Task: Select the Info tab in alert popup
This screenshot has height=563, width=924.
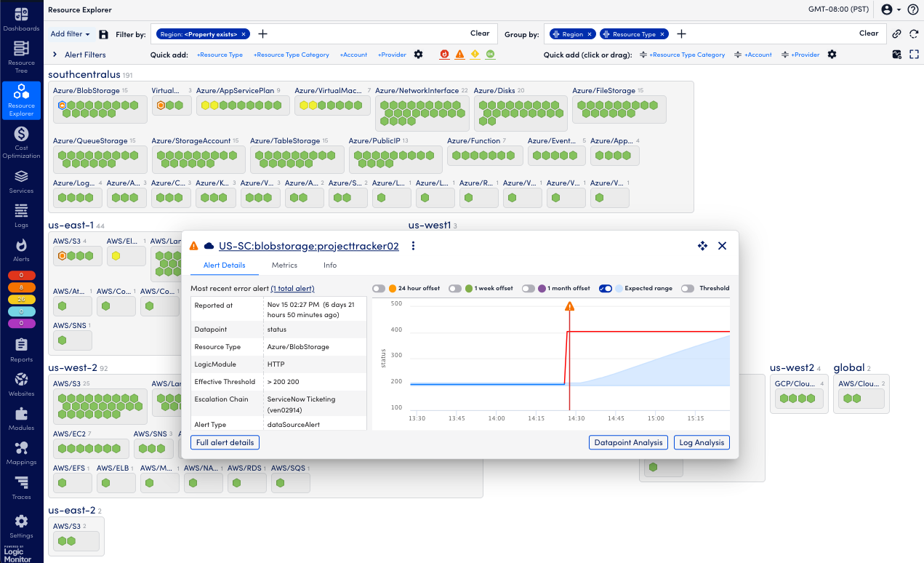Action: tap(330, 265)
